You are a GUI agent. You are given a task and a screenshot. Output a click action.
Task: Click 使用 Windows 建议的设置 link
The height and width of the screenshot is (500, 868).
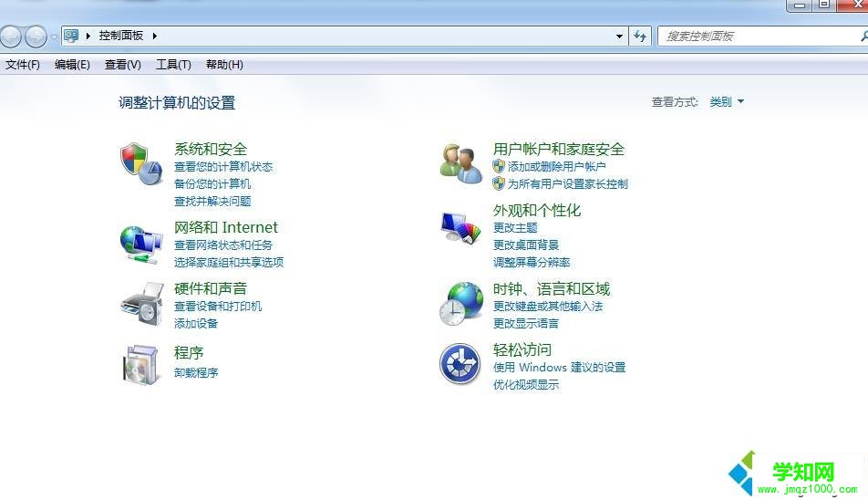coord(559,367)
